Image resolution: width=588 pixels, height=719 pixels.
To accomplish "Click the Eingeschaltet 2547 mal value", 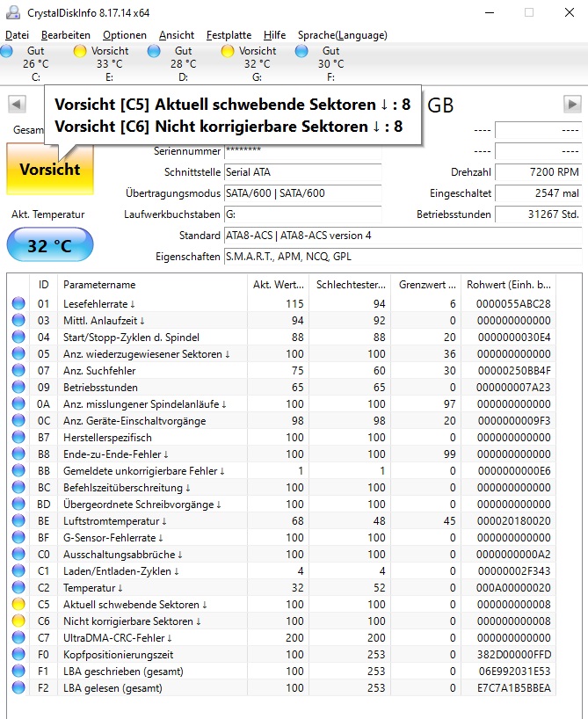I will pyautogui.click(x=539, y=193).
